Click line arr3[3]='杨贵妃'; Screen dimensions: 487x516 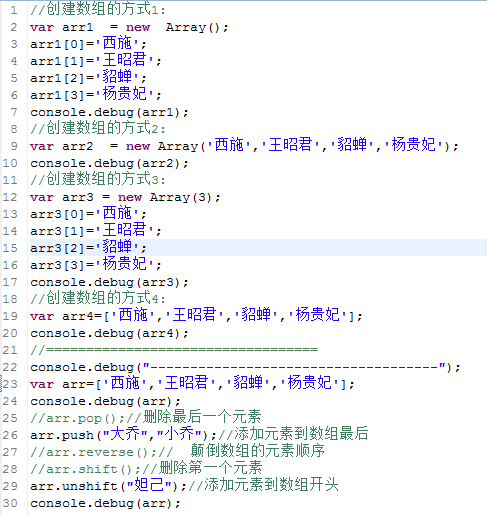click(x=96, y=265)
